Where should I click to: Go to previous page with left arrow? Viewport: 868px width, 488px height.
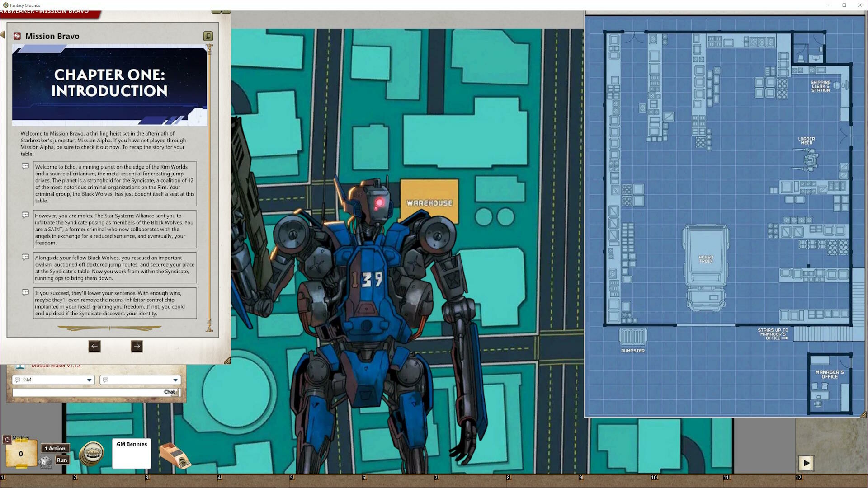[x=94, y=347]
